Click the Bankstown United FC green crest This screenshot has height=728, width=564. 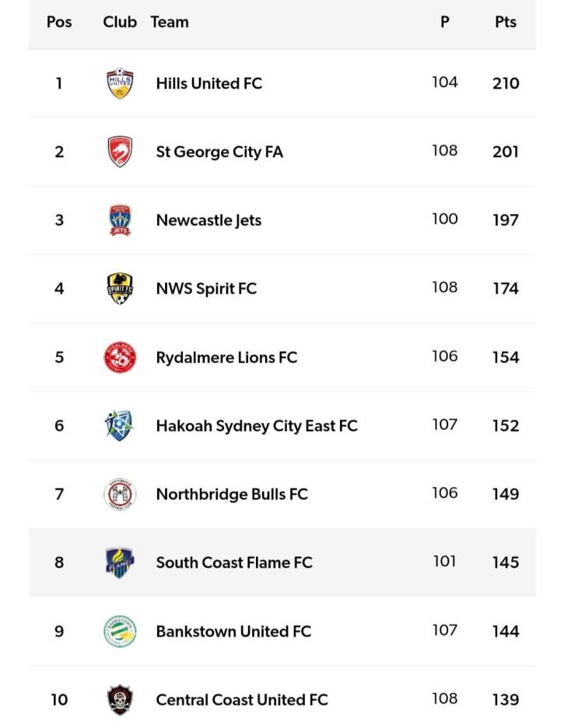click(120, 631)
